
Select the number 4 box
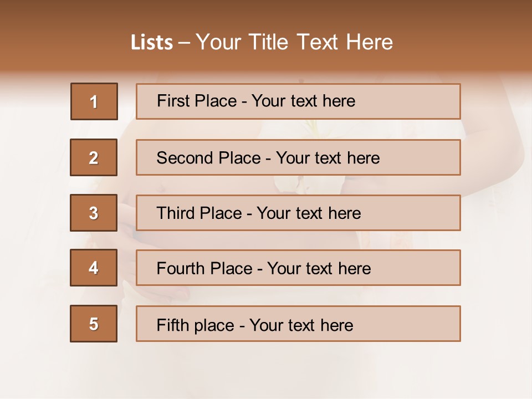pyautogui.click(x=94, y=268)
